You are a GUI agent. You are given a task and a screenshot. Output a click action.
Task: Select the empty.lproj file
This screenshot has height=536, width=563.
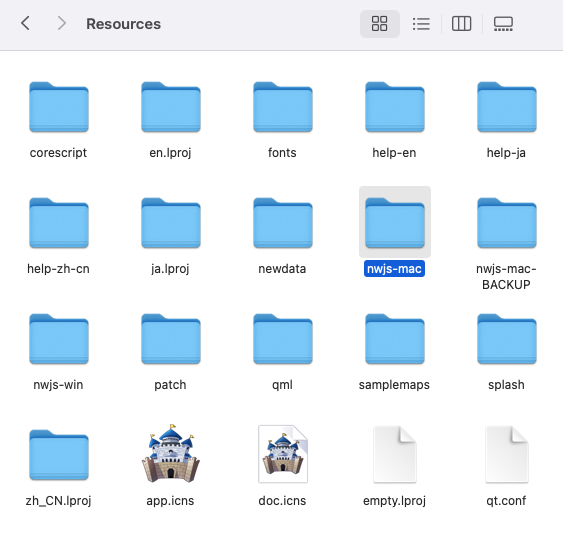tap(395, 454)
